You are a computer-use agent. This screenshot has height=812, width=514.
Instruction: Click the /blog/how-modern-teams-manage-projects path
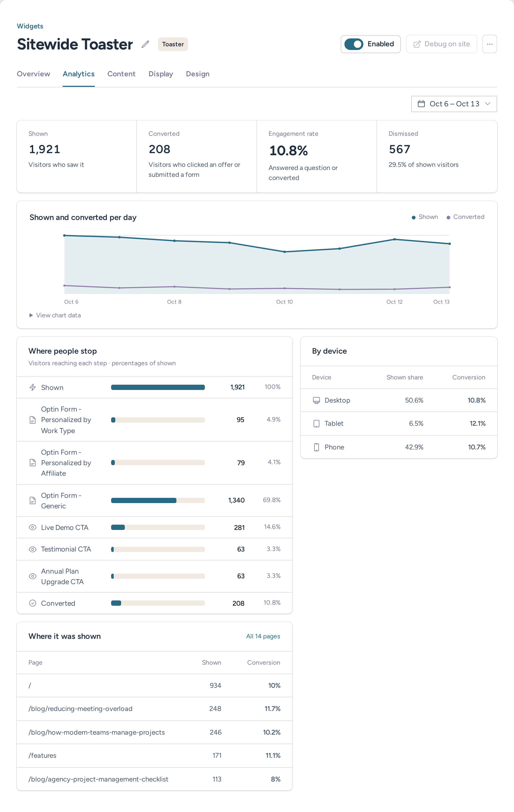[97, 733]
